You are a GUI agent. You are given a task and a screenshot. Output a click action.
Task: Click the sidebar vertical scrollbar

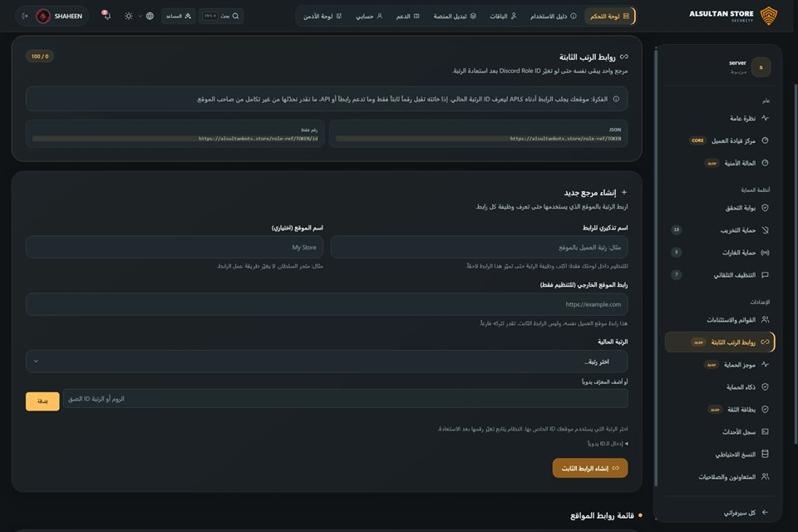(x=656, y=268)
